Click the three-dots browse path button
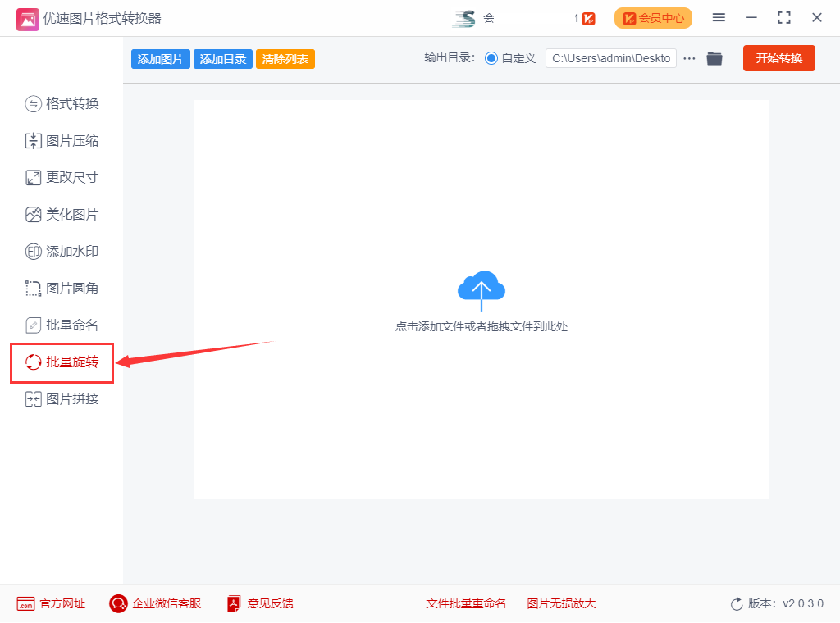The image size is (840, 623). point(689,58)
